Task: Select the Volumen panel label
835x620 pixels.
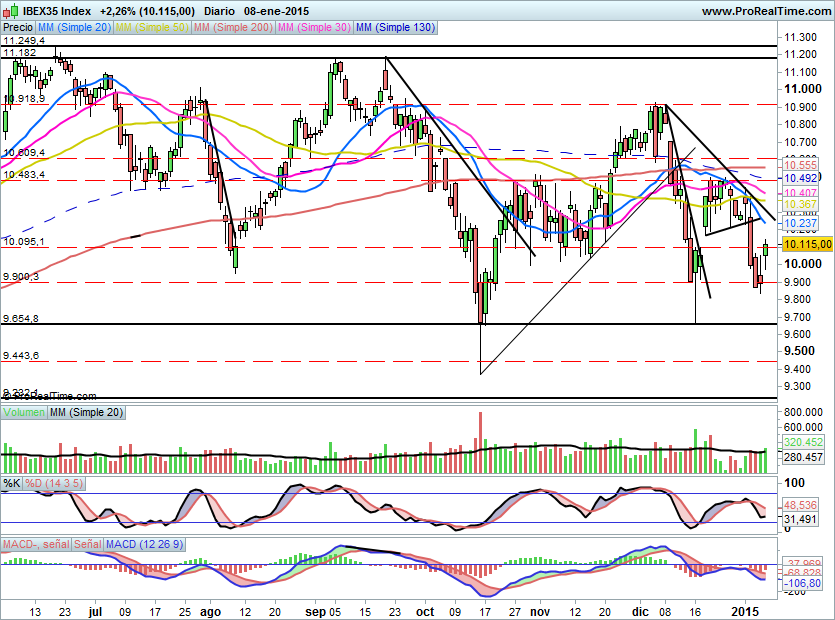Action: pyautogui.click(x=25, y=412)
